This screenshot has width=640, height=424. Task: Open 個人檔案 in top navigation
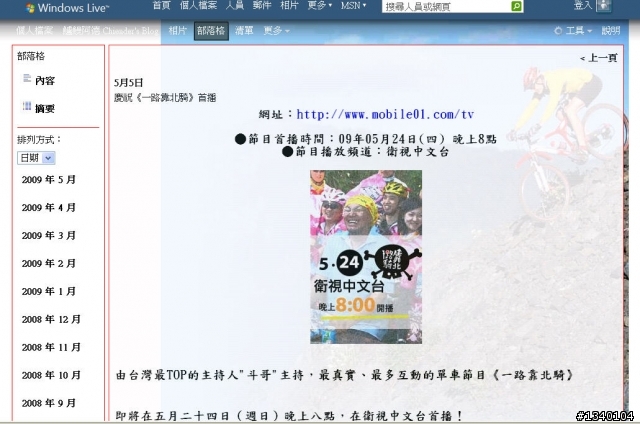click(198, 6)
